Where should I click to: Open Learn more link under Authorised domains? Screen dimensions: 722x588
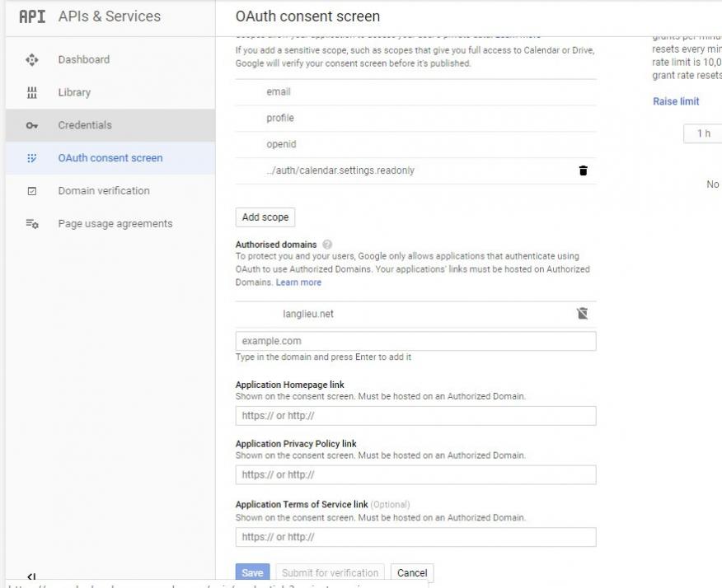pyautogui.click(x=298, y=282)
